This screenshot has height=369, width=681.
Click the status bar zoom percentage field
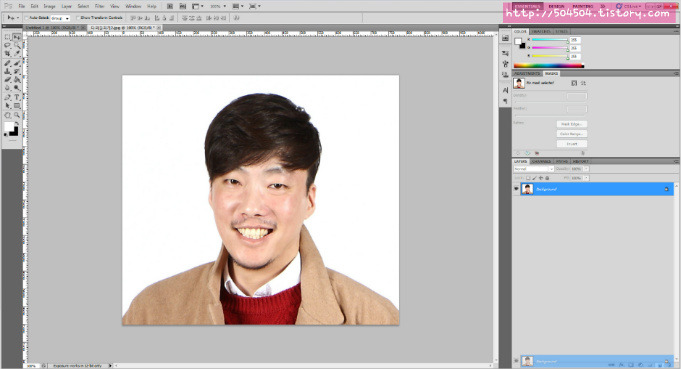pos(32,366)
